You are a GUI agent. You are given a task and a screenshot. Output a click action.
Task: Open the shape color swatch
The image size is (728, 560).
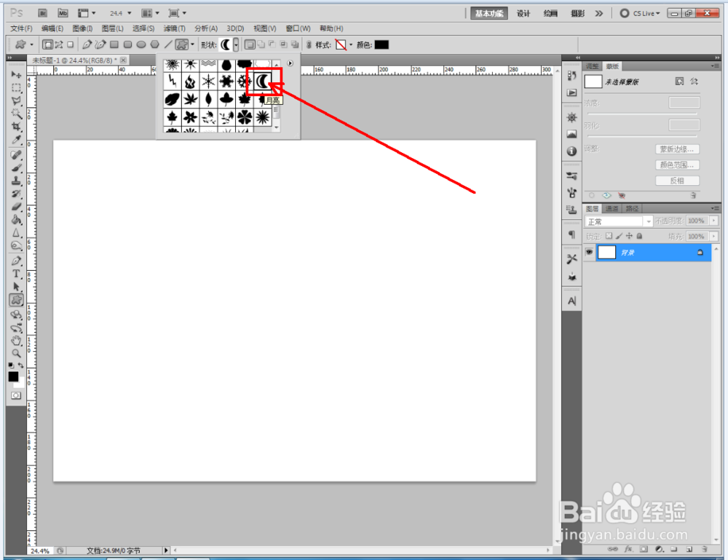[x=381, y=44]
